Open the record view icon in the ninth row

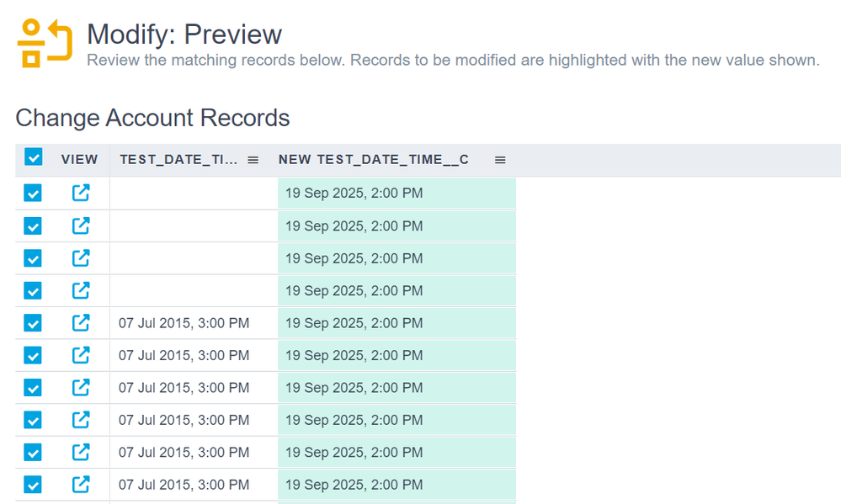pos(81,452)
